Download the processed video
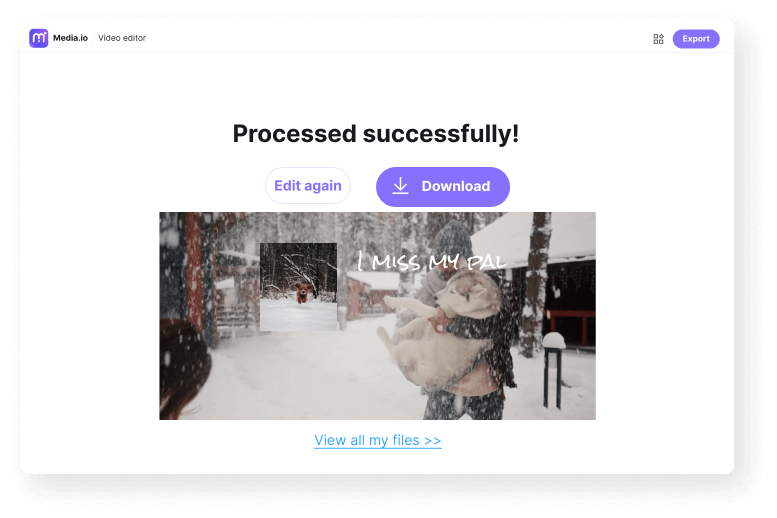This screenshot has height=518, width=777. (443, 187)
